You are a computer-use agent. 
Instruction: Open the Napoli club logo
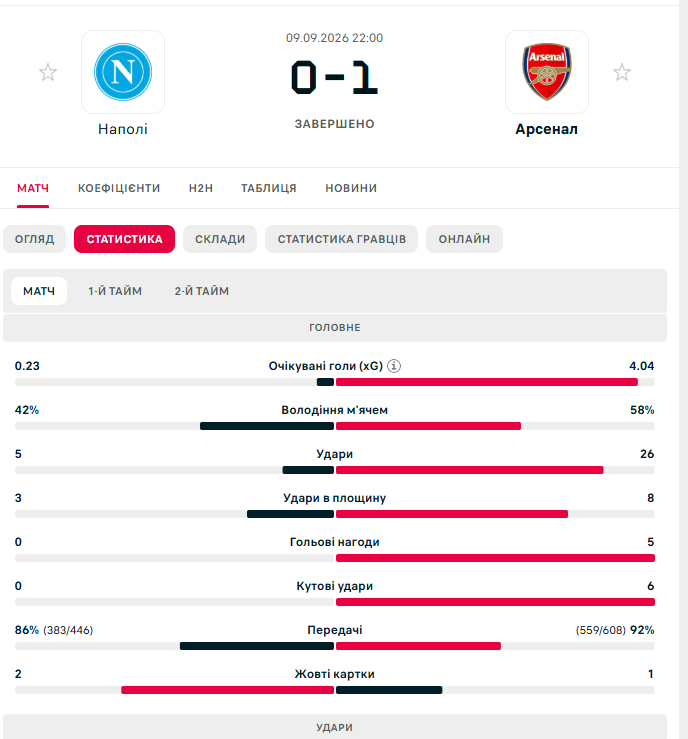(123, 72)
